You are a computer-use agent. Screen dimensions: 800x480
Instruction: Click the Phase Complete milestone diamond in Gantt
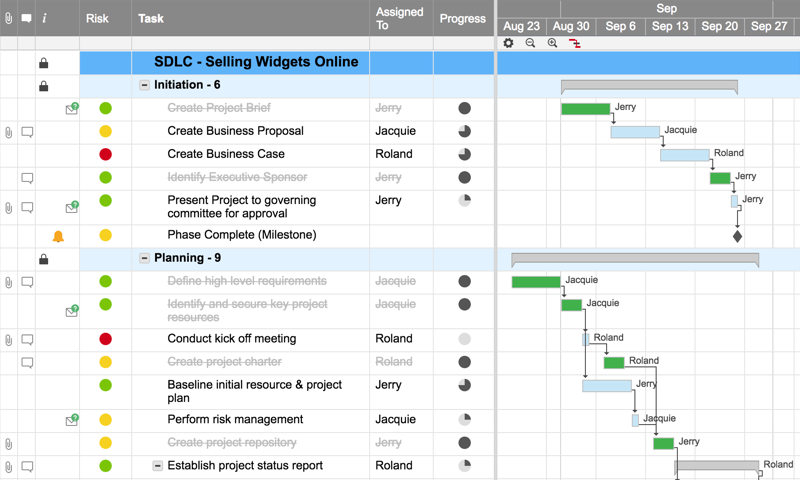click(x=737, y=236)
